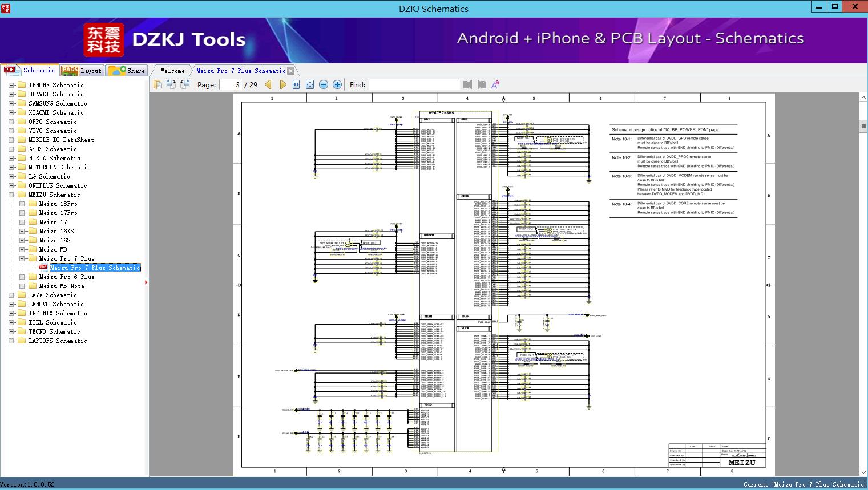The height and width of the screenshot is (490, 868).
Task: Click the find previous icon
Action: pyautogui.click(x=468, y=84)
